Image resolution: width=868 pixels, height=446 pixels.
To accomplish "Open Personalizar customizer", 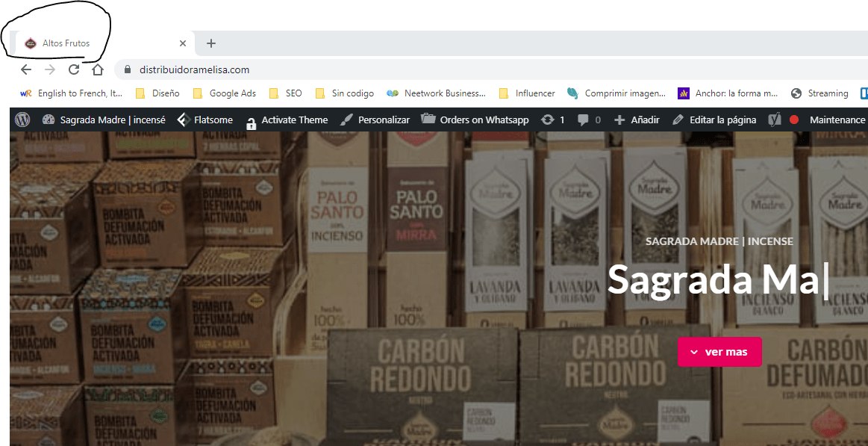I will [x=375, y=120].
